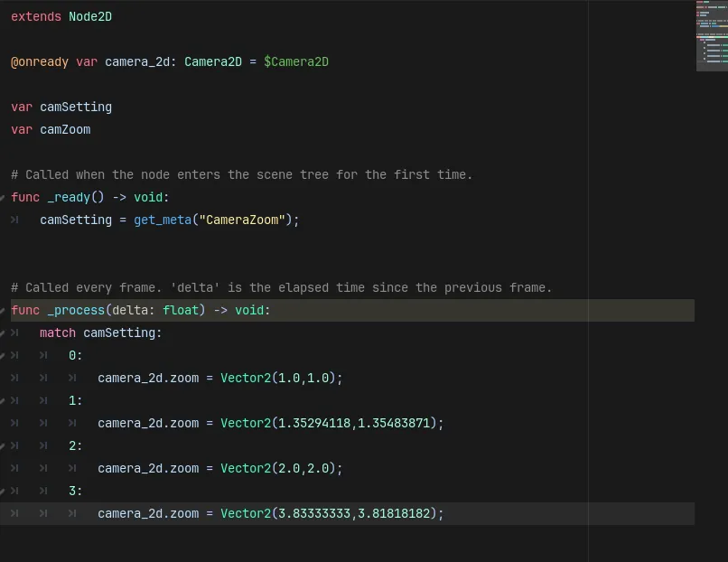Collapse the fold arrow beside case 3:
Viewport: 728px width, 562px height.
coord(3,492)
